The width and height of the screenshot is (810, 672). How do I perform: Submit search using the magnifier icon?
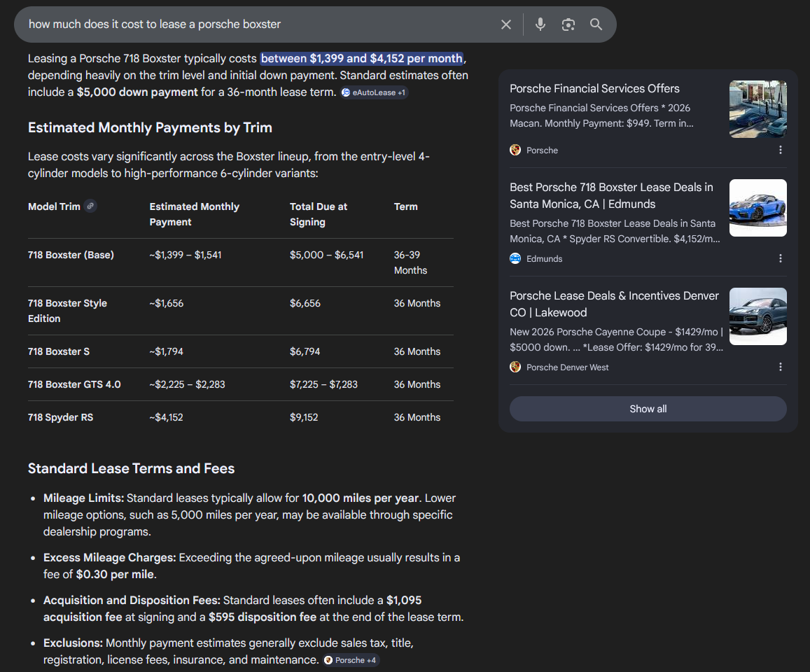[596, 24]
